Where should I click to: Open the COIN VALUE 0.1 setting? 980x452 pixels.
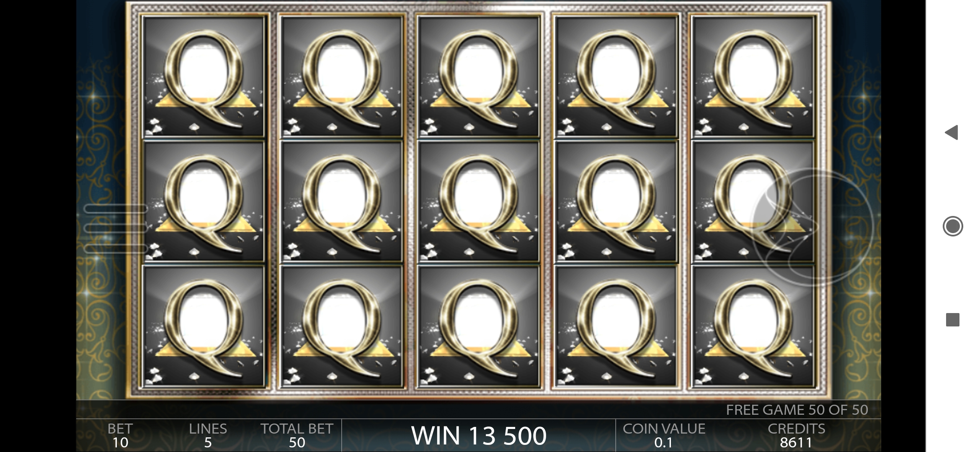(664, 435)
